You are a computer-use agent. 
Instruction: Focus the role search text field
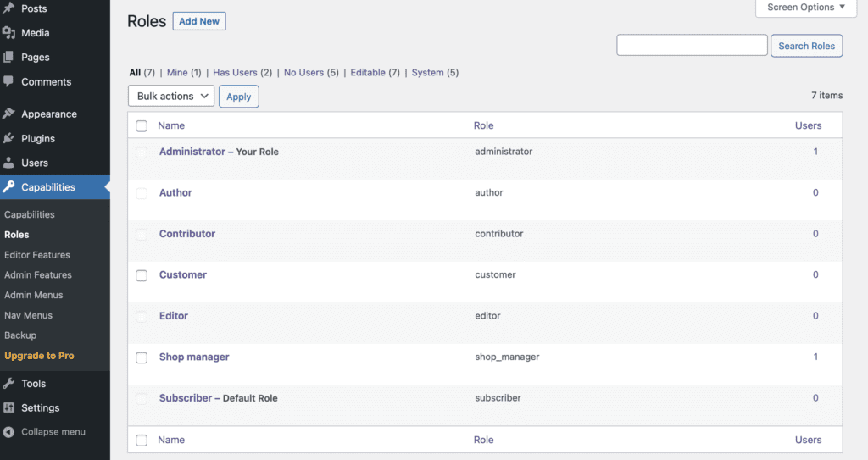(692, 46)
